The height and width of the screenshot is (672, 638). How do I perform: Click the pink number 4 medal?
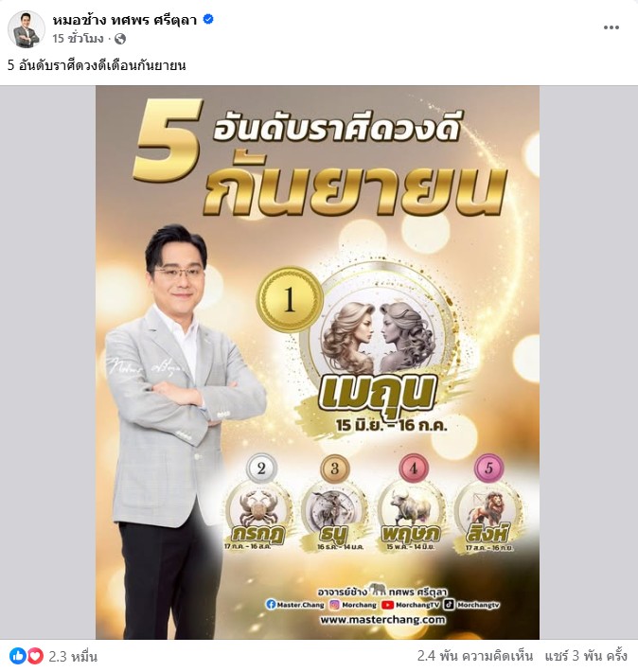click(x=414, y=469)
